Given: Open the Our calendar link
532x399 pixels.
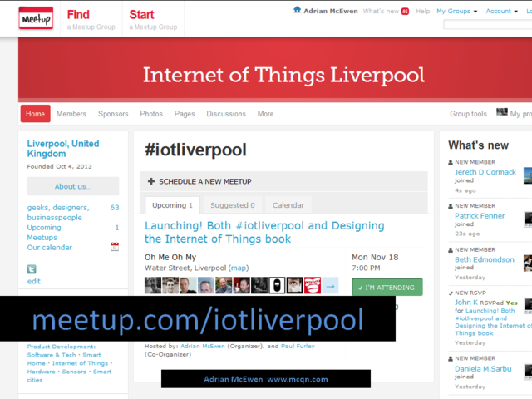Looking at the screenshot, I should click(x=50, y=248).
